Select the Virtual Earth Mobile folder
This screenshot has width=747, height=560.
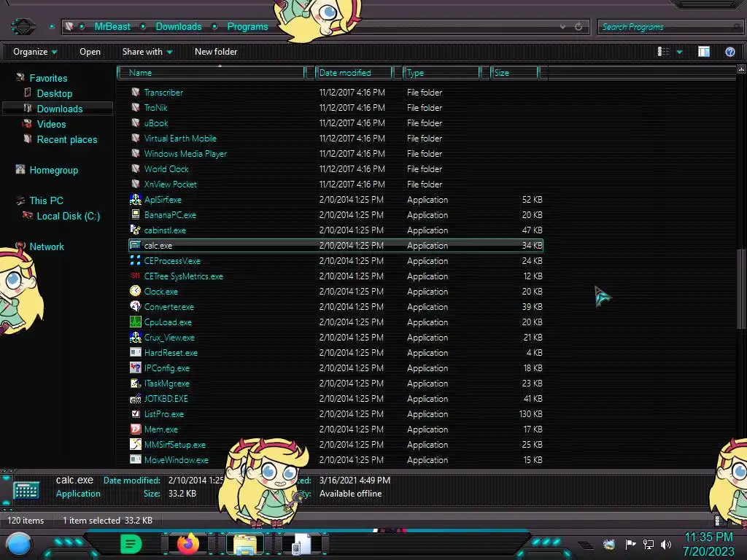click(x=336, y=138)
